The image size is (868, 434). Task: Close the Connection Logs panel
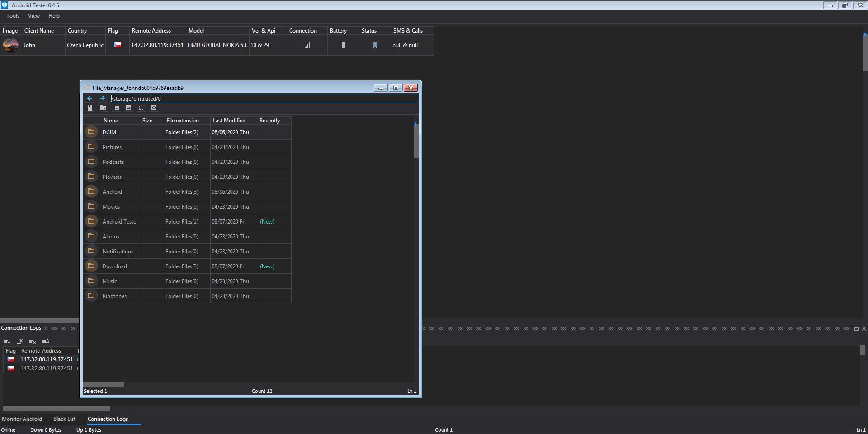(864, 328)
